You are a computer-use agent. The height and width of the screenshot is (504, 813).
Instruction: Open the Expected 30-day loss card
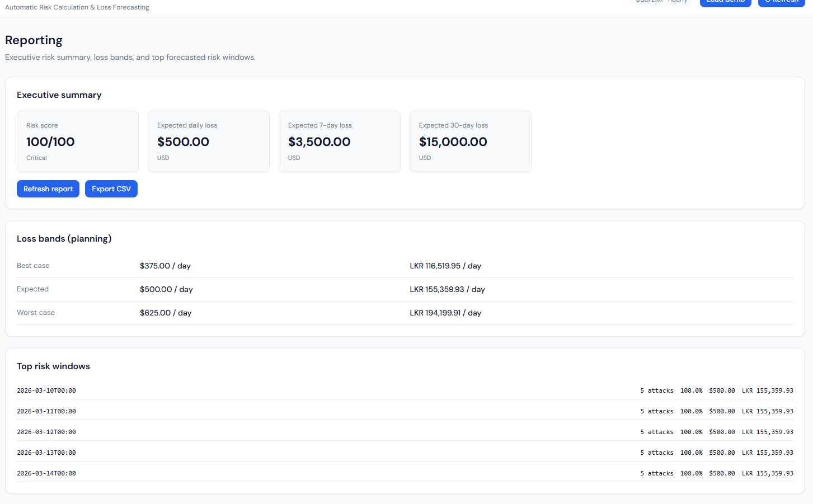471,142
